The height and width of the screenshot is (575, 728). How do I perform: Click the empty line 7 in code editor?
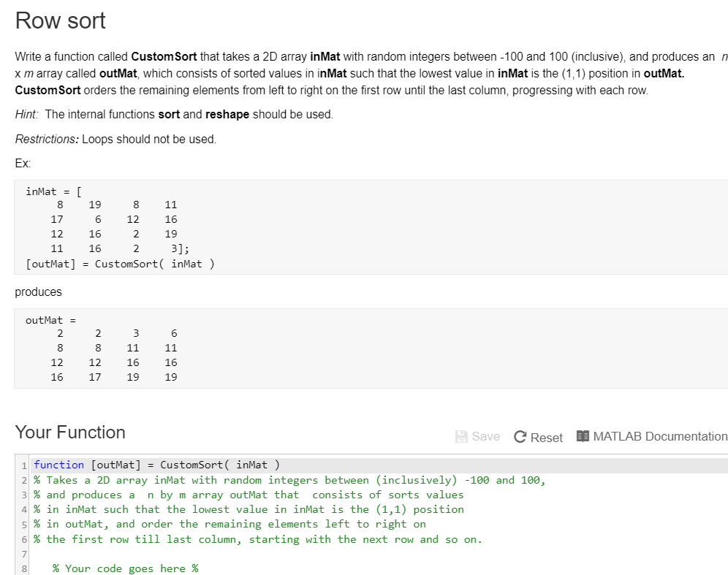[379, 554]
